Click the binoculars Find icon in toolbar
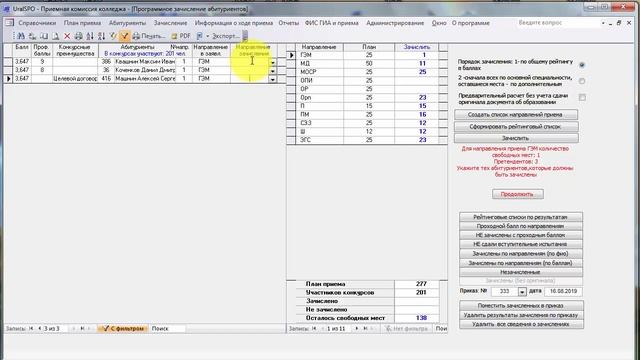The image size is (640, 360). 20,36
